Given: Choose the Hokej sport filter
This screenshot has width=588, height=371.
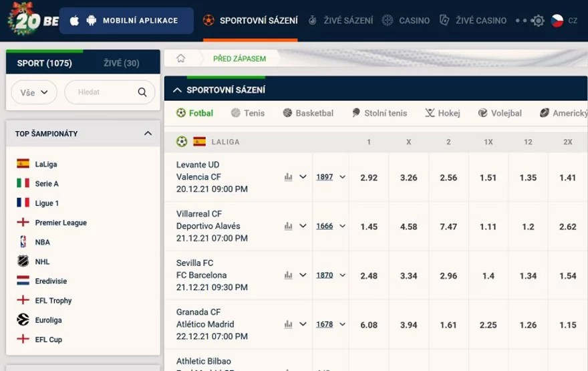Looking at the screenshot, I should (x=442, y=114).
